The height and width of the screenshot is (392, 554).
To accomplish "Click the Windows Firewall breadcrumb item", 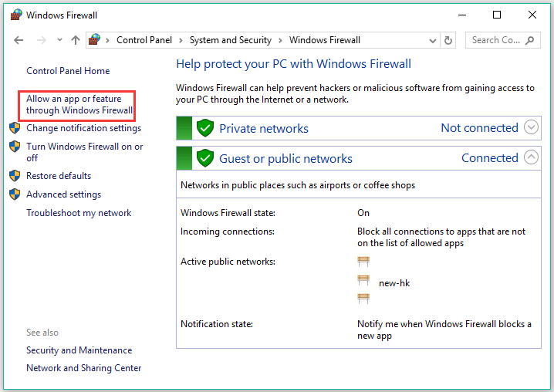I will [325, 40].
